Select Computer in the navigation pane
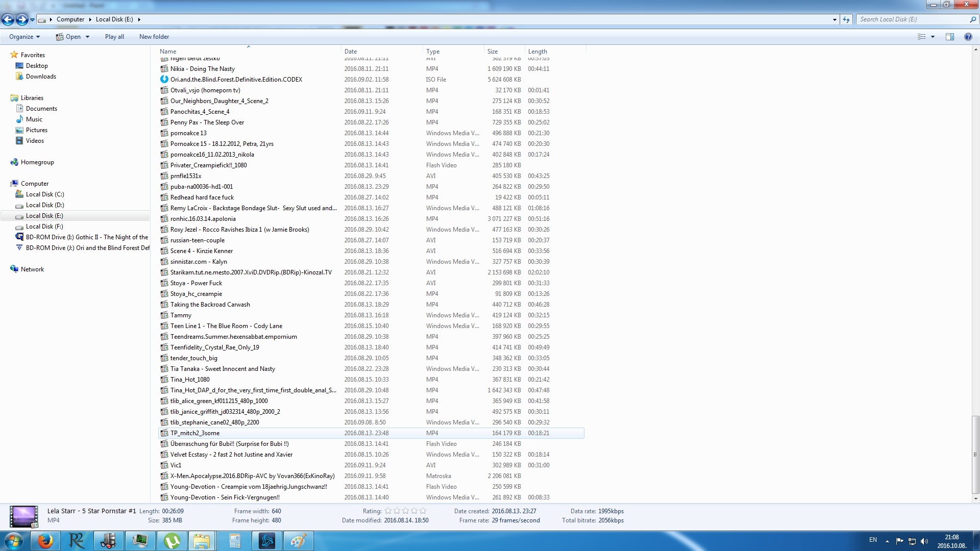 click(35, 184)
